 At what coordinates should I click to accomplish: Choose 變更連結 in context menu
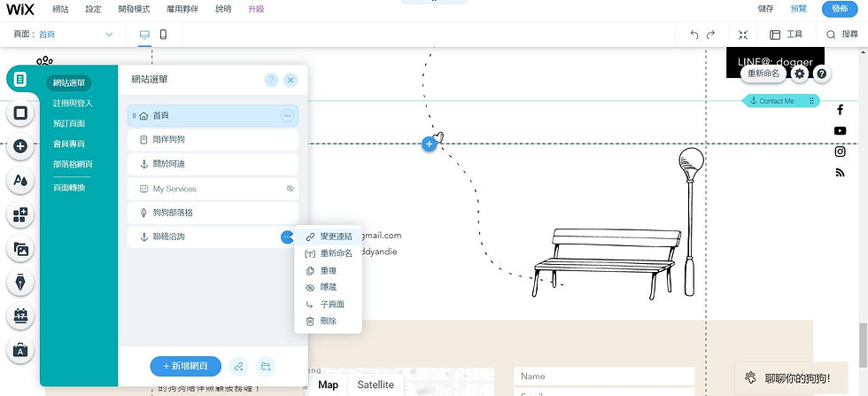[329, 237]
